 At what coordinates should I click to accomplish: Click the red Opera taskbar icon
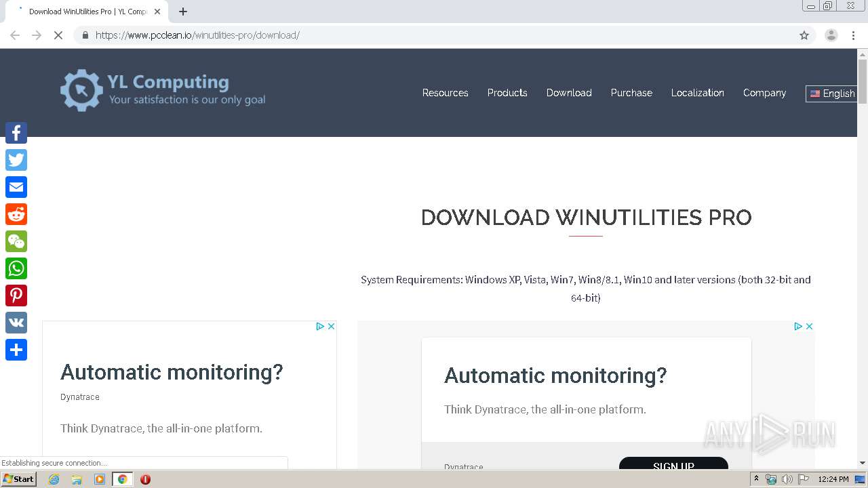click(145, 479)
